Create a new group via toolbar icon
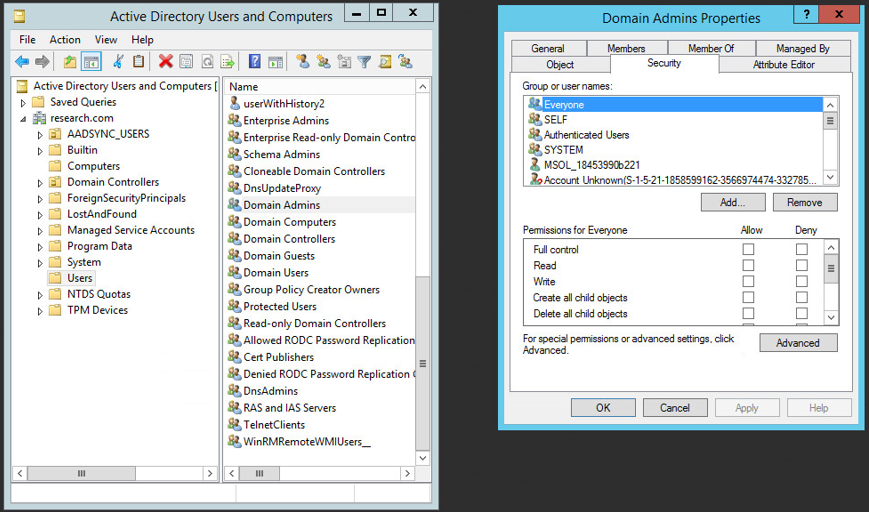Viewport: 869px width, 512px height. point(324,62)
